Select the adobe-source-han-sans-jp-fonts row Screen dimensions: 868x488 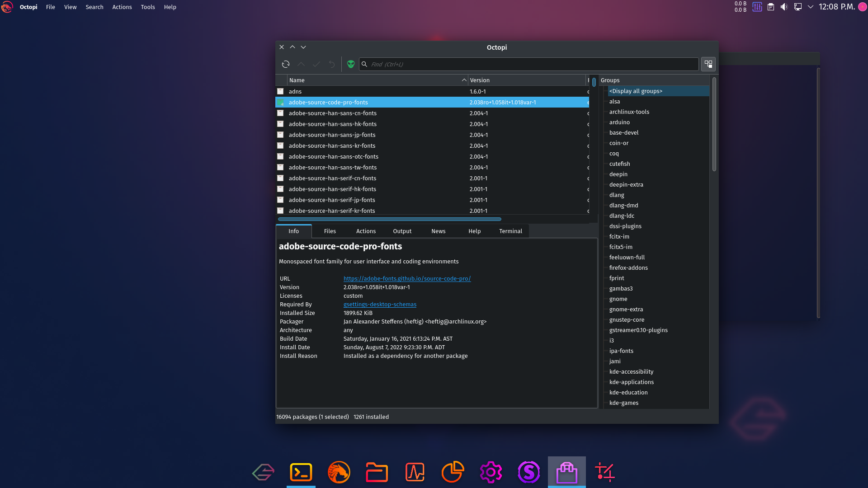pyautogui.click(x=432, y=135)
